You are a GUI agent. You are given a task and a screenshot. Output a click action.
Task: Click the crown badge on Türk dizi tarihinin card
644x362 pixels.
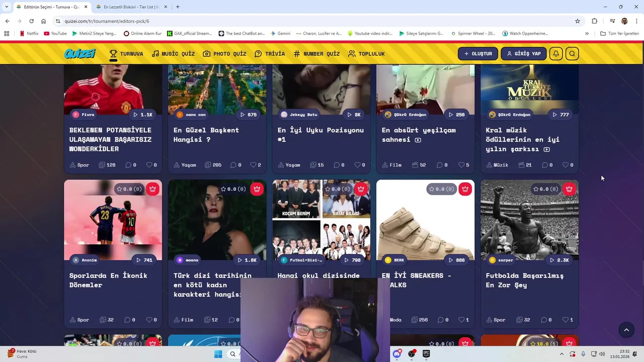tap(257, 189)
